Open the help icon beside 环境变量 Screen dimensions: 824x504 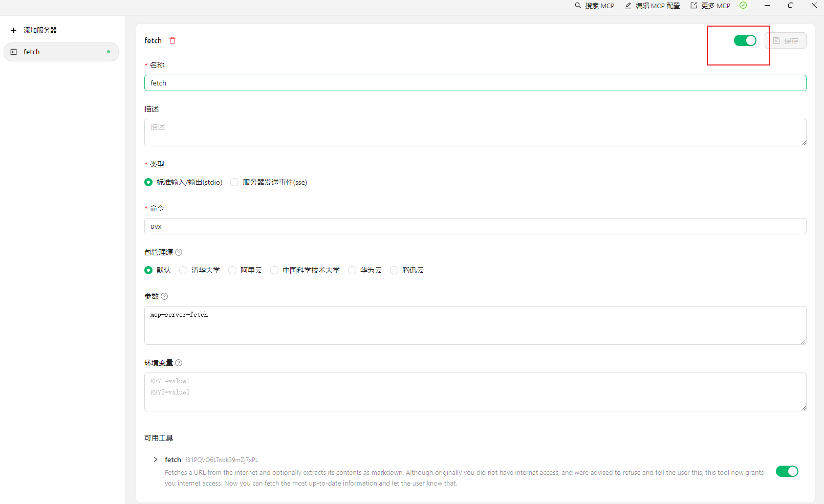178,362
